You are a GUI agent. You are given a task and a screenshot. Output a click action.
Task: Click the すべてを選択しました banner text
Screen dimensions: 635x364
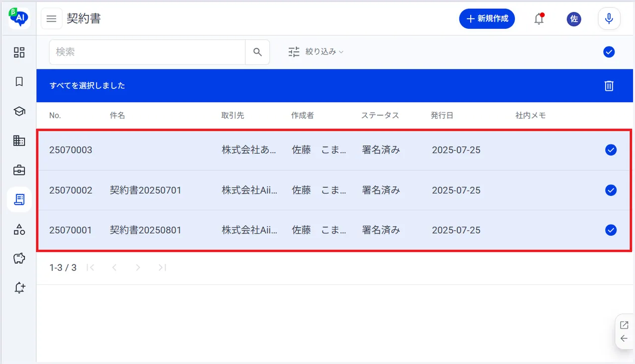pyautogui.click(x=87, y=86)
